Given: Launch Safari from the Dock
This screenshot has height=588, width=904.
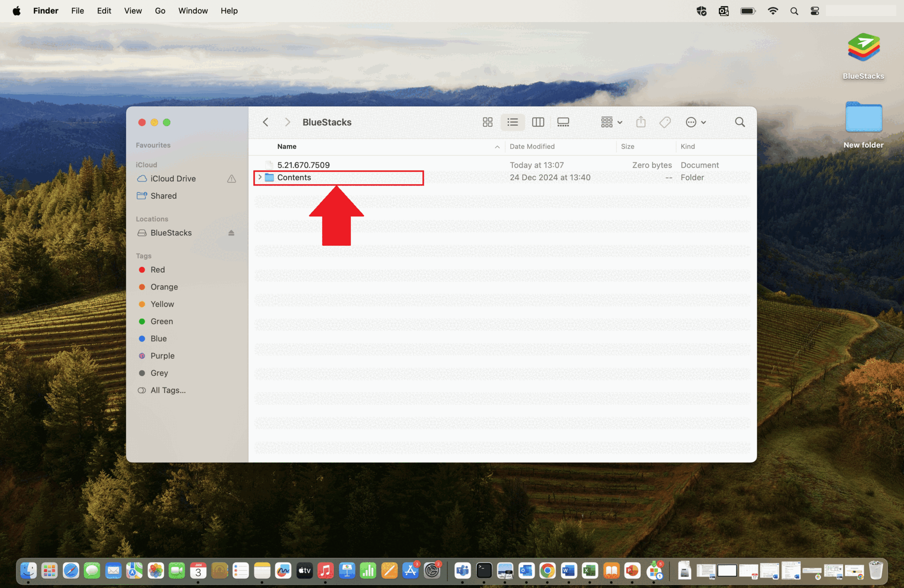Looking at the screenshot, I should tap(71, 571).
